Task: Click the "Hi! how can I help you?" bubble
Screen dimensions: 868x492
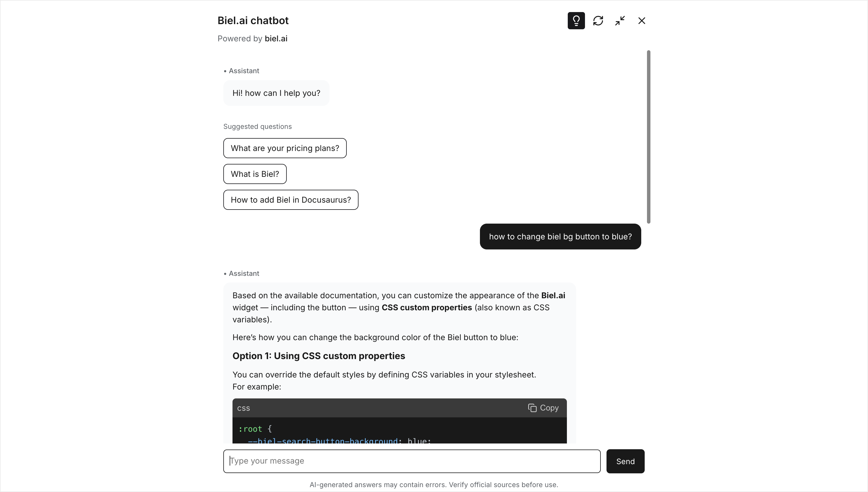Action: point(276,93)
